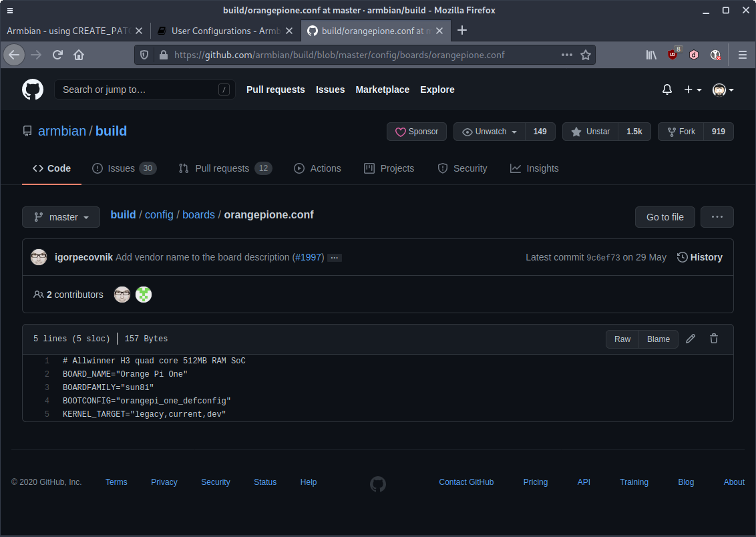Edit this file with pencil icon
The width and height of the screenshot is (756, 537).
691,339
